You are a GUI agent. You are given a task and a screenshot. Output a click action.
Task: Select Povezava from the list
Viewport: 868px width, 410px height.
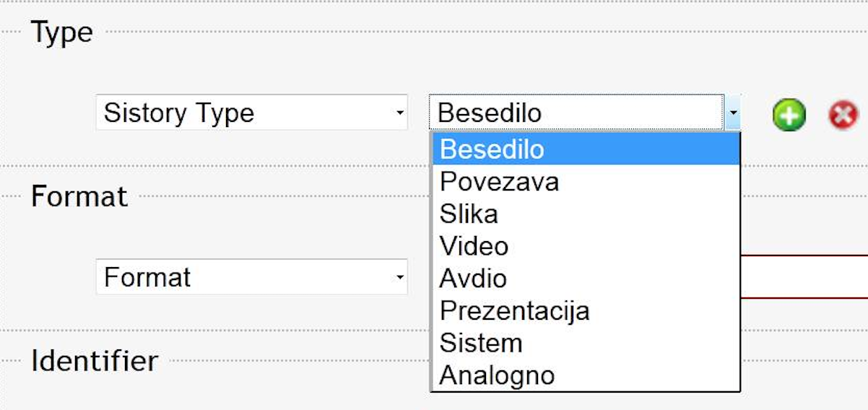coord(585,182)
